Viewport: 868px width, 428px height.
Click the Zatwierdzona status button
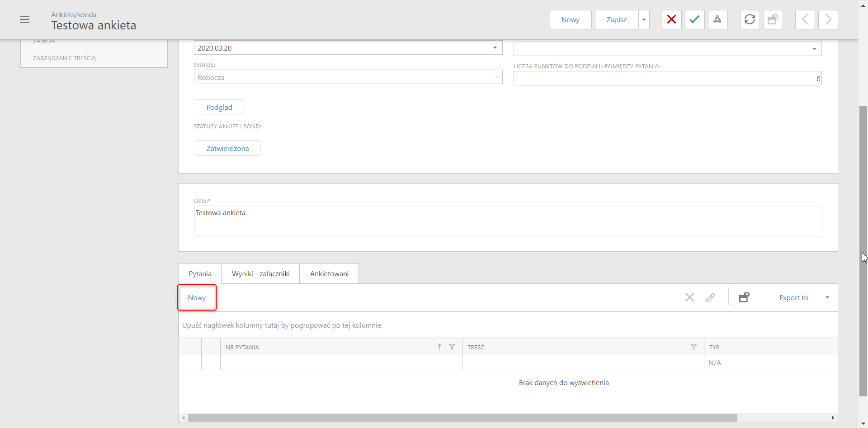pyautogui.click(x=227, y=148)
